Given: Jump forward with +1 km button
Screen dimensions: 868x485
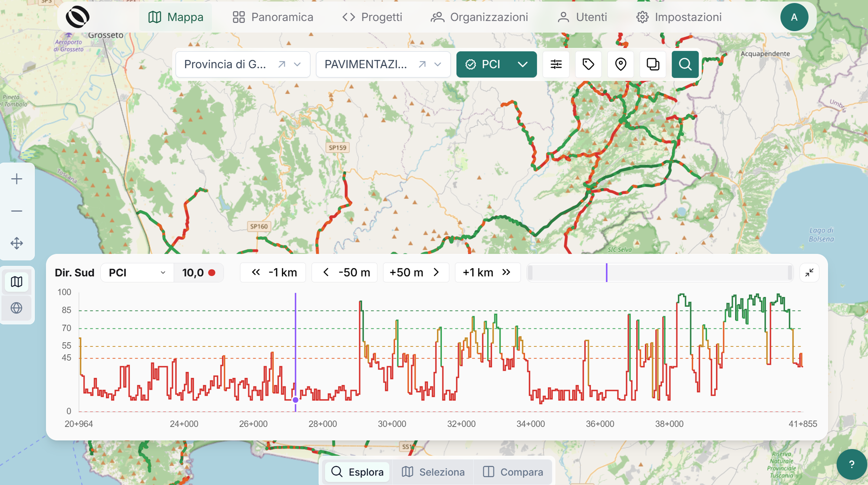Looking at the screenshot, I should 488,272.
